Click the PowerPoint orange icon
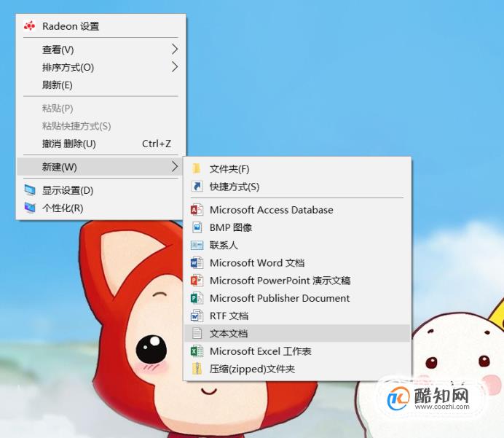Screen dimensions: 504x438 pos(197,281)
